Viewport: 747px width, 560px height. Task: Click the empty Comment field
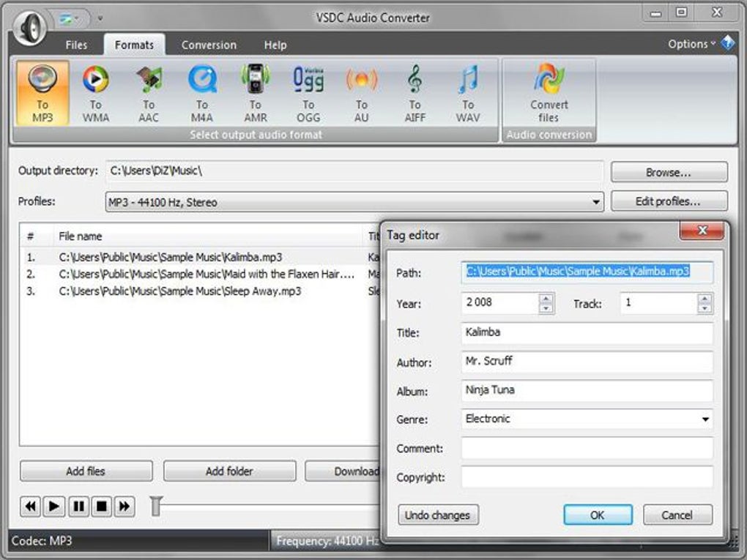[587, 448]
